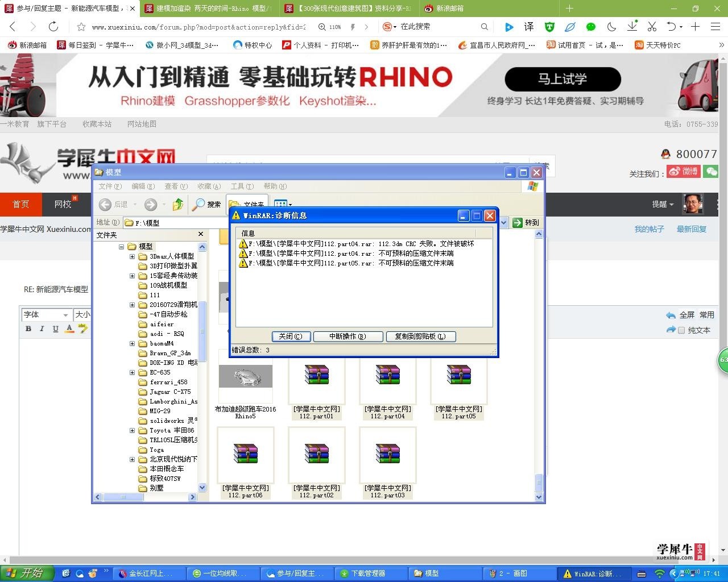Collapse the 模型 root folder
Screen dimensions: 728x582
click(x=121, y=247)
